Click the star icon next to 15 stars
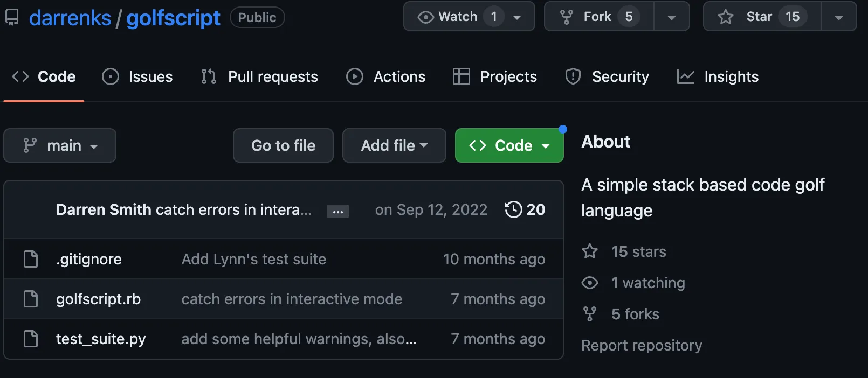The height and width of the screenshot is (378, 868). click(590, 251)
